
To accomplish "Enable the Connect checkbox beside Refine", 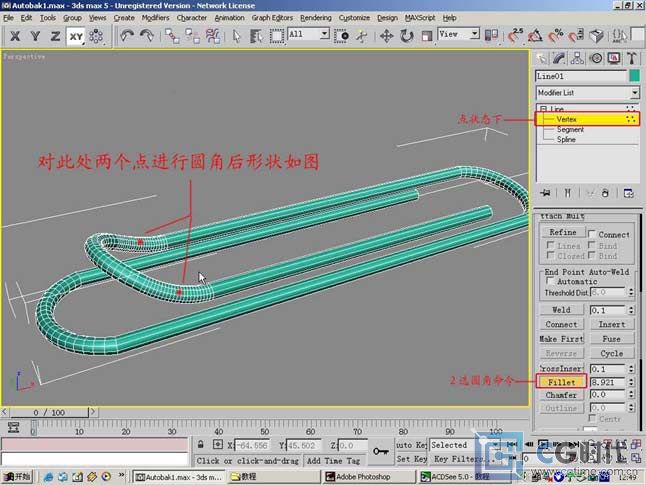I will pyautogui.click(x=592, y=234).
